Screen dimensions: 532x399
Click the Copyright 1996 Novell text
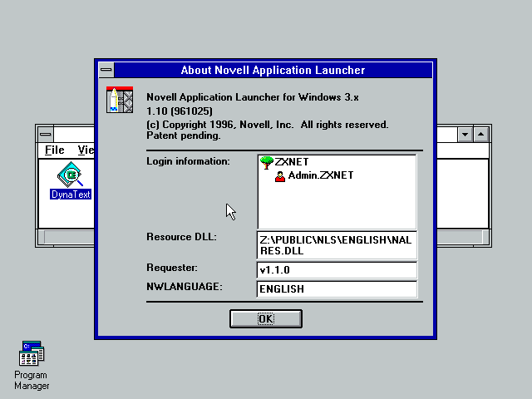click(268, 125)
